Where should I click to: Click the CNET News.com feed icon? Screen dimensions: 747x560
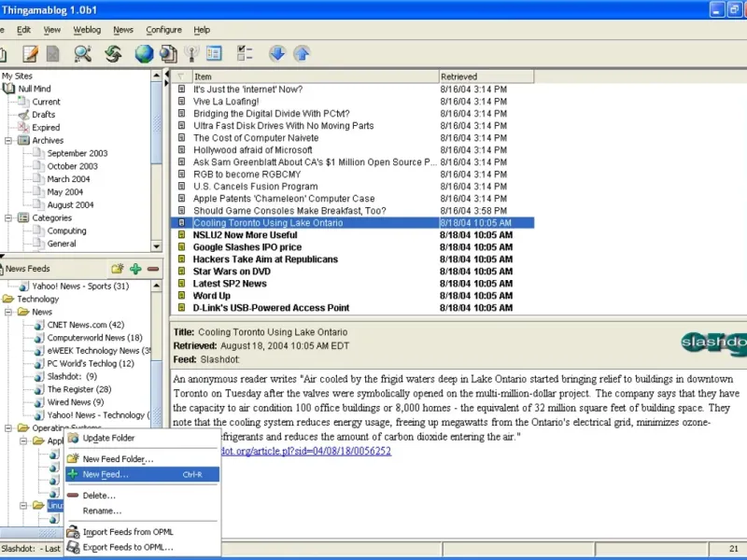[39, 325]
